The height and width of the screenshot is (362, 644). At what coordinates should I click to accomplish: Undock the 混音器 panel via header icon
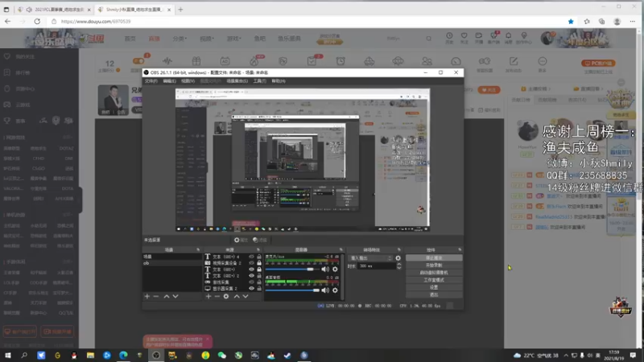[x=341, y=249]
